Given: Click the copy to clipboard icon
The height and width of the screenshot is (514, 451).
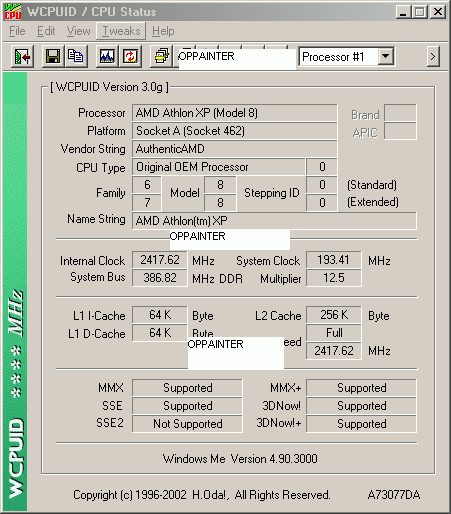Looking at the screenshot, I should [x=76, y=56].
